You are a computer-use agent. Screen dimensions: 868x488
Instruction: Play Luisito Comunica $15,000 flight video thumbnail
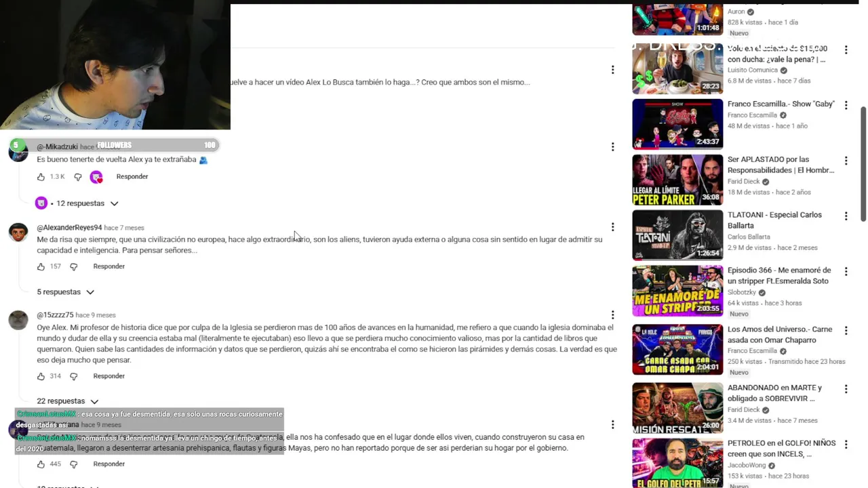[677, 68]
